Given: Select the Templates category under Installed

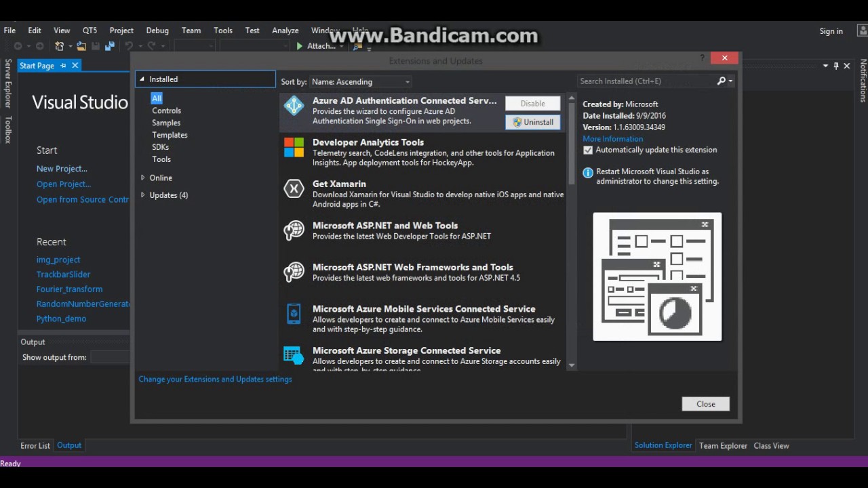Looking at the screenshot, I should pyautogui.click(x=170, y=135).
